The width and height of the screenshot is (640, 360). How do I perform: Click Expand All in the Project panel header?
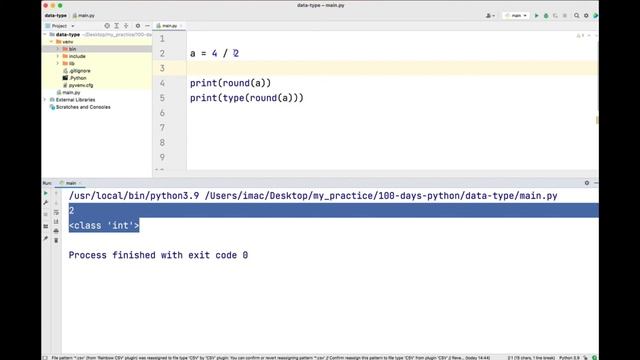pos(117,26)
